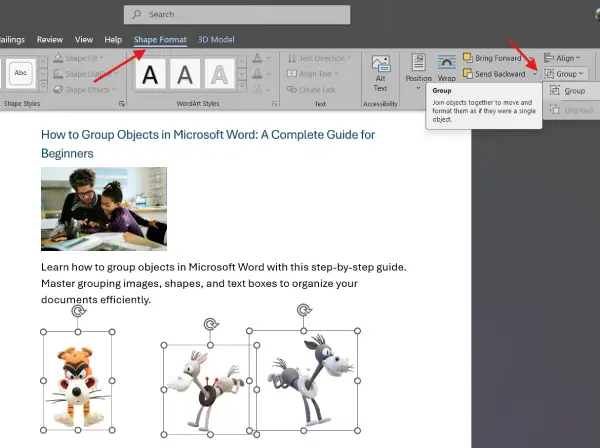Open Align Text options
The height and width of the screenshot is (448, 600).
pyautogui.click(x=313, y=73)
